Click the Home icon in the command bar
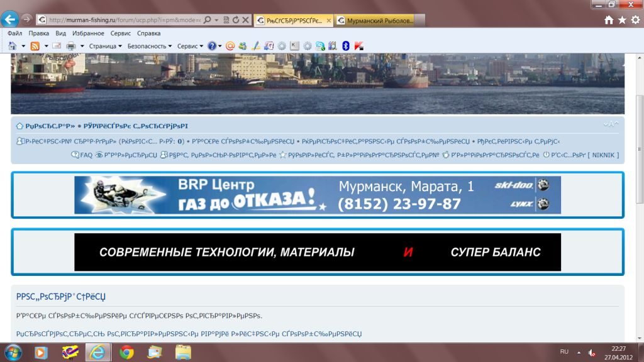Image resolution: width=644 pixels, height=362 pixels. (13, 46)
